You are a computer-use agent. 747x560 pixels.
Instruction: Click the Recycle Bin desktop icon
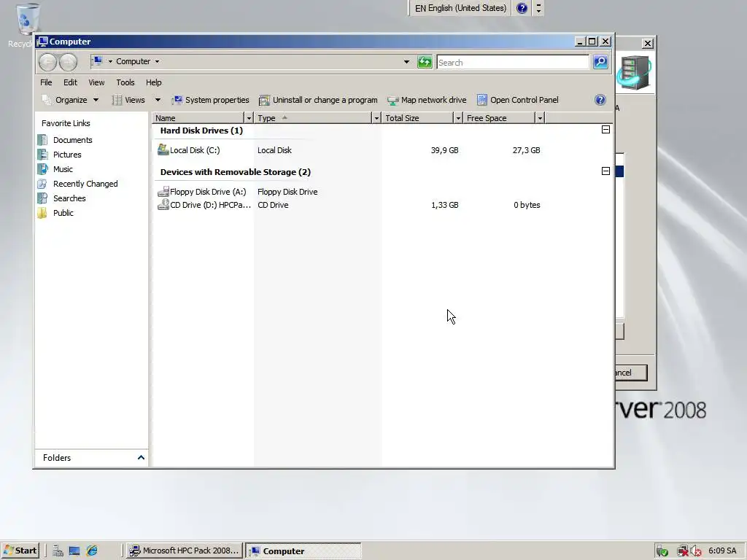(x=27, y=19)
